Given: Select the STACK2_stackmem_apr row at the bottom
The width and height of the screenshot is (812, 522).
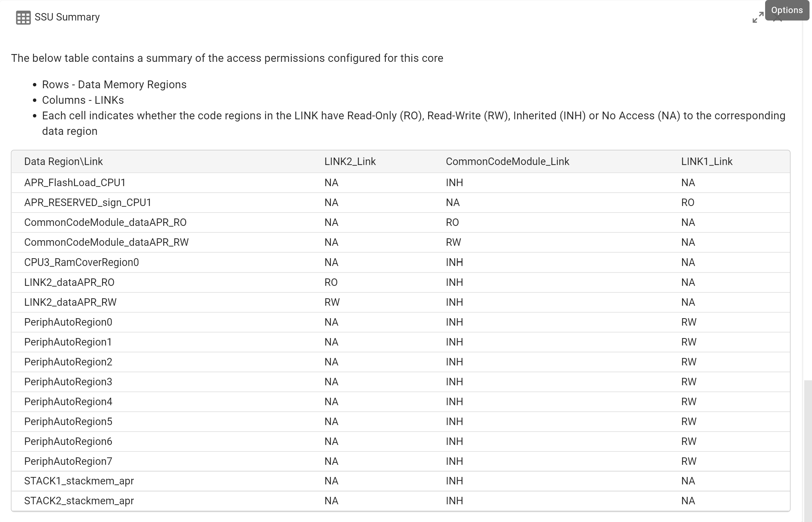Looking at the screenshot, I should coord(79,501).
